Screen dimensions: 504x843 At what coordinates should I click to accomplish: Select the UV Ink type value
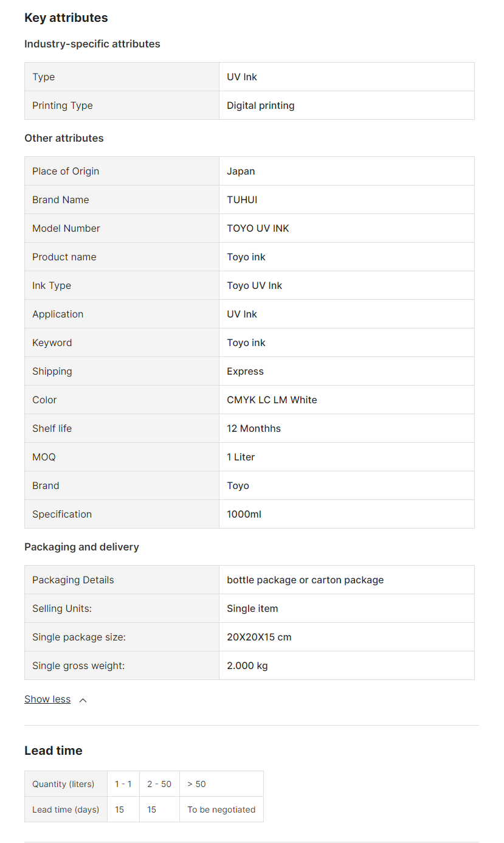(x=242, y=77)
